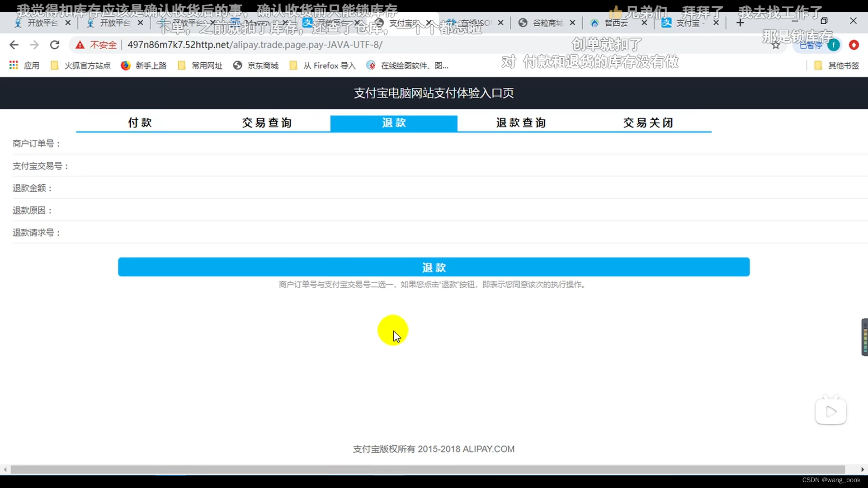Open the 新手上路 Firefox bookmark
The width and height of the screenshot is (868, 488).
pyautogui.click(x=144, y=66)
